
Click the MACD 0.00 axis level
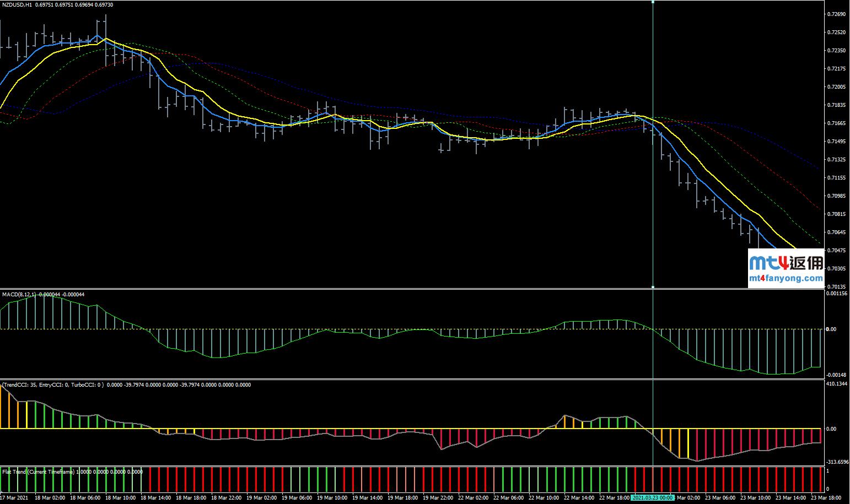832,329
